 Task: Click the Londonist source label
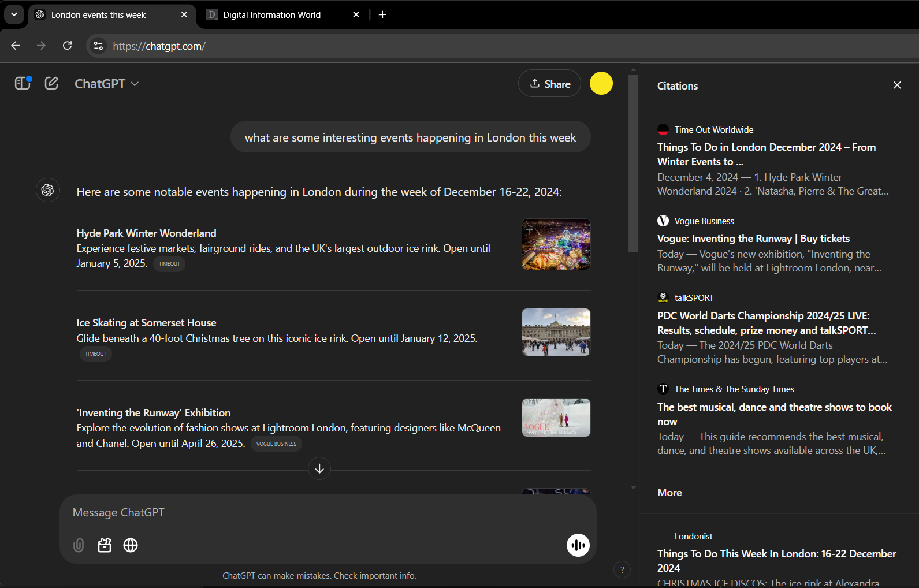693,537
